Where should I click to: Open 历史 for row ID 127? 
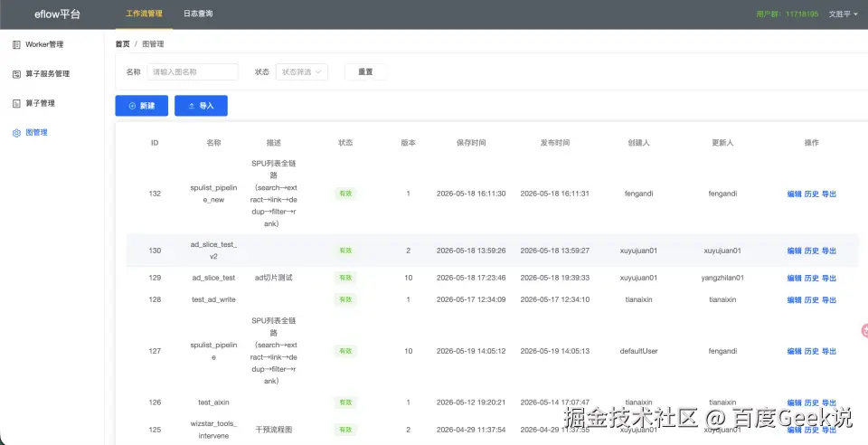(812, 351)
